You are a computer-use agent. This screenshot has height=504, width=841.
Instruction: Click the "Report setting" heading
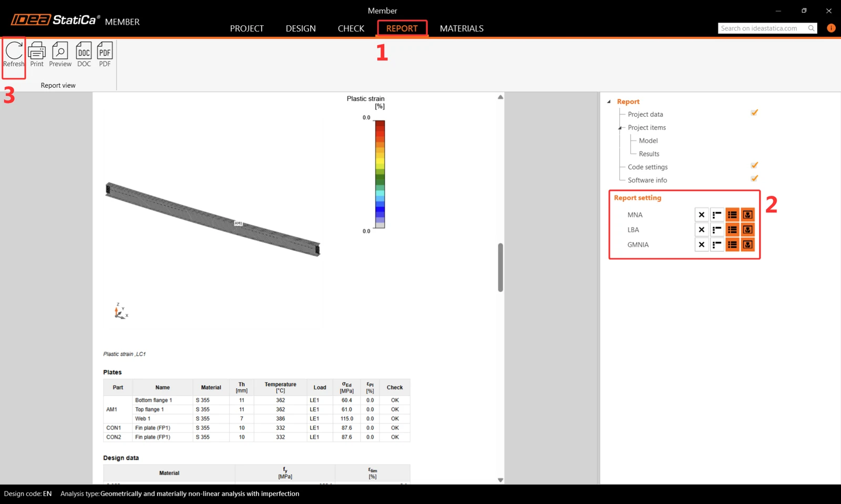pyautogui.click(x=638, y=198)
